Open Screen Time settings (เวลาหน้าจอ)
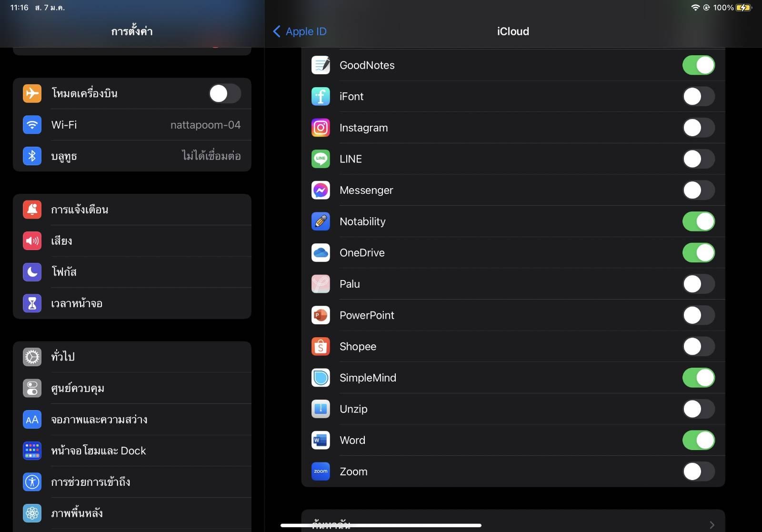Screen dimensions: 762x532 coord(132,303)
